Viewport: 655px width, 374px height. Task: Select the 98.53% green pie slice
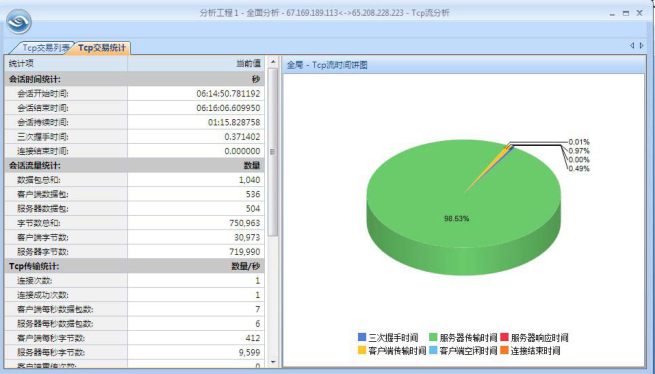point(456,218)
